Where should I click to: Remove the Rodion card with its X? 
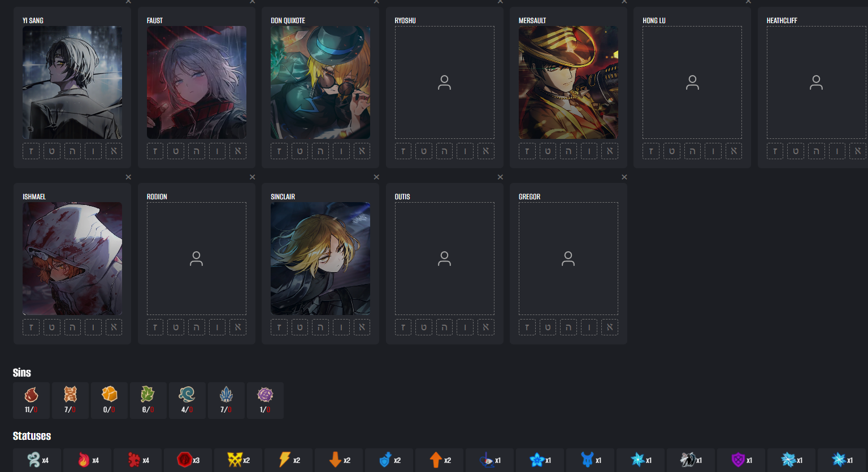pos(253,177)
